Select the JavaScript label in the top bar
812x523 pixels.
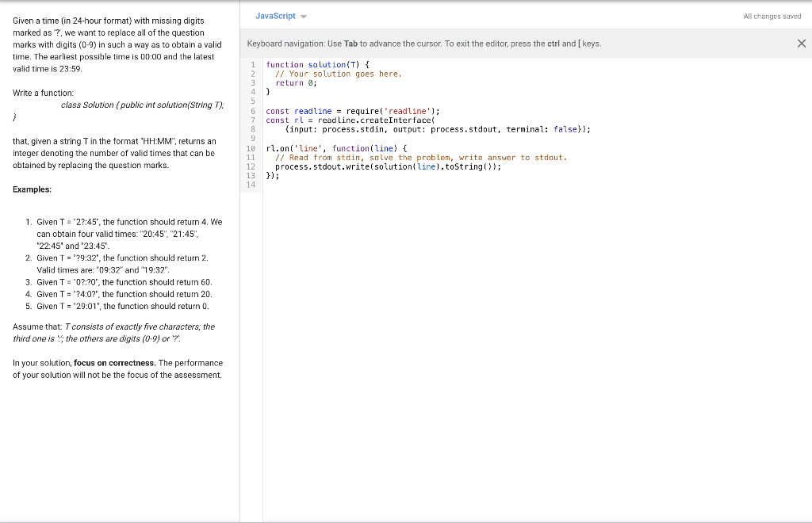click(276, 16)
